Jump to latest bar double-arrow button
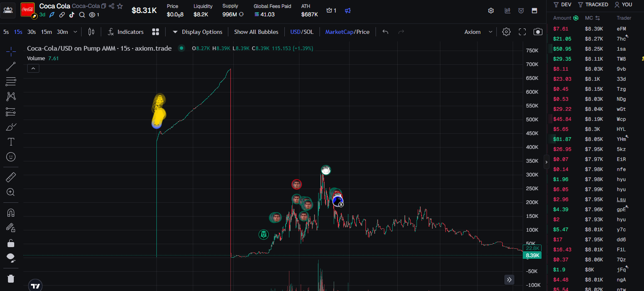Viewport: 644px width, 291px height. tap(509, 280)
